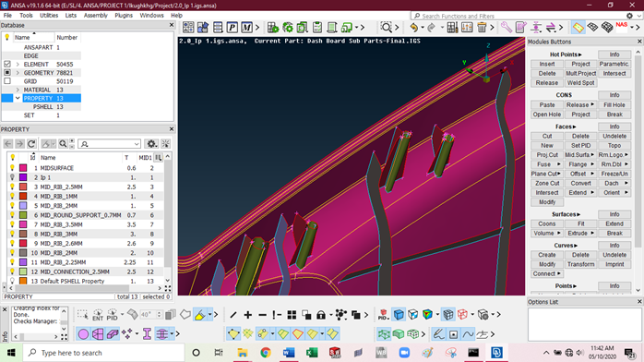Click the zoom magnifier toolbar icon

pos(386,28)
